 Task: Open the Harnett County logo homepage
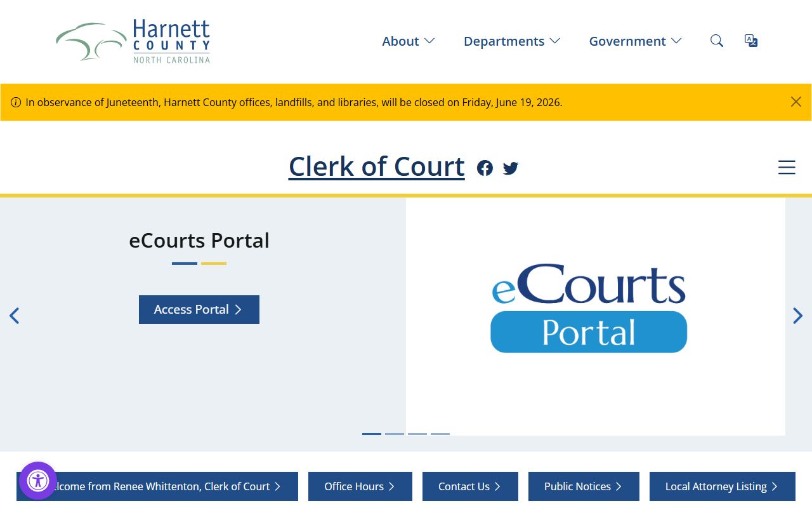133,41
